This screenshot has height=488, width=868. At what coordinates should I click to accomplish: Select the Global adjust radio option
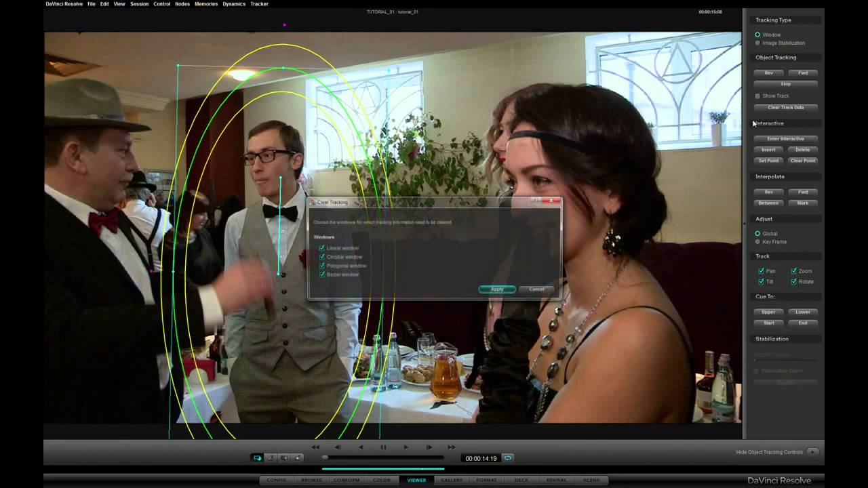coord(757,234)
